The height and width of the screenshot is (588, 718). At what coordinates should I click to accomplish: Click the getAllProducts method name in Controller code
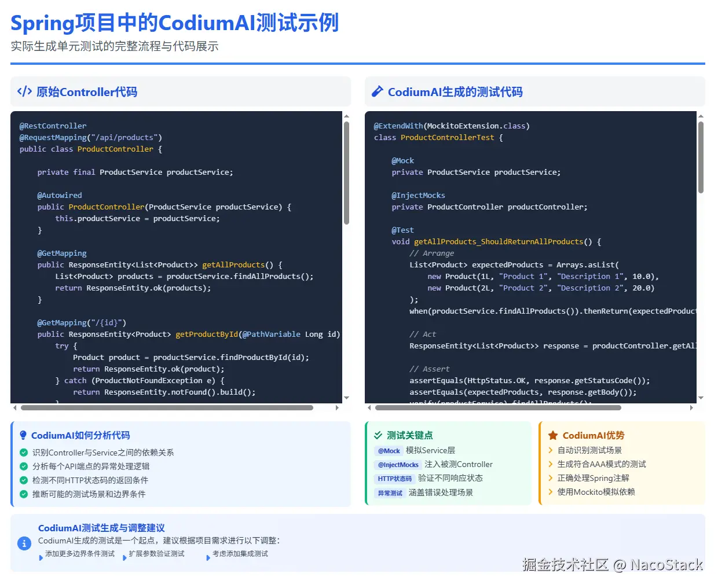pos(233,264)
